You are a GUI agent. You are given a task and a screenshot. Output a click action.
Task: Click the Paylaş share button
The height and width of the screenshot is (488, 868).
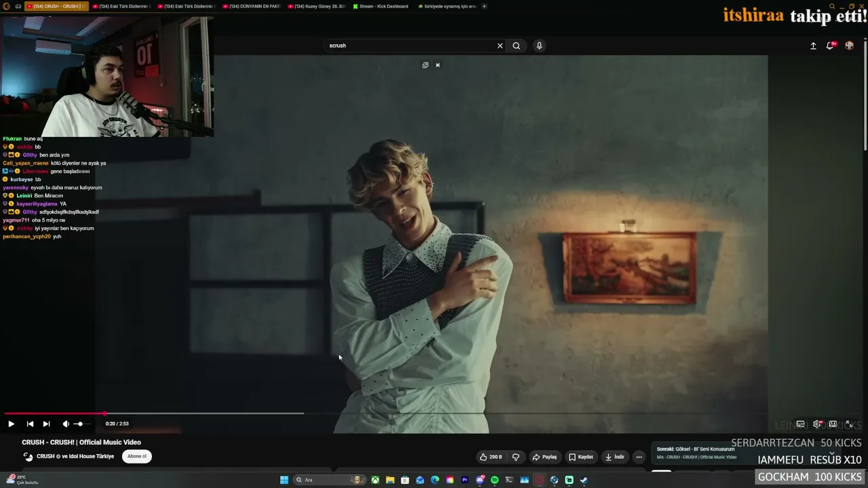point(545,457)
